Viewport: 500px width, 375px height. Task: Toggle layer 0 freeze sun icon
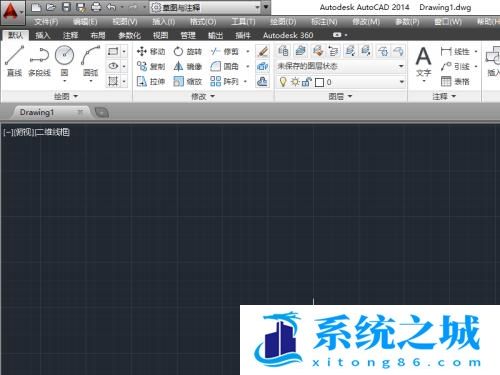point(295,82)
